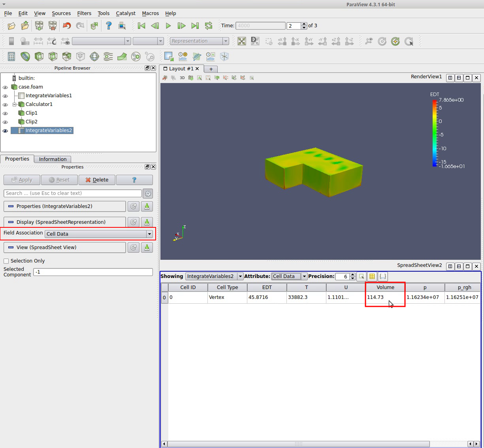Toggle visibility eye for case.foam
Screen dimensions: 484x448
[x=5, y=87]
